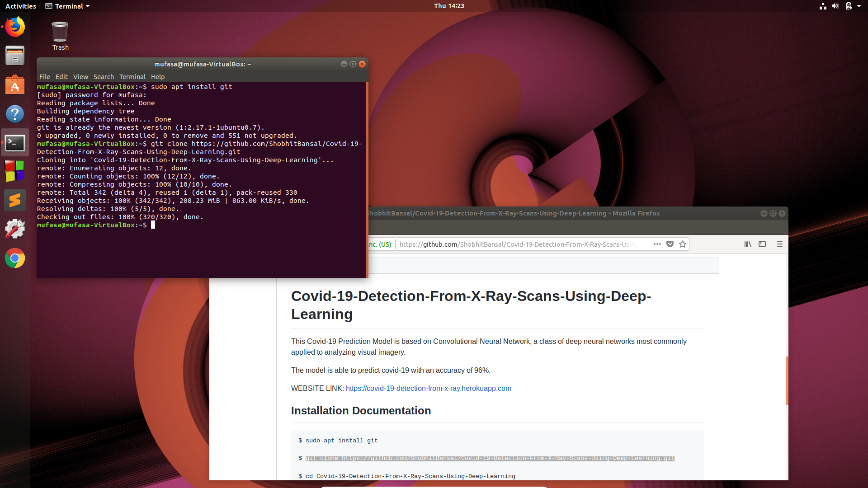
Task: Open the Edit menu in terminal
Action: tap(61, 77)
